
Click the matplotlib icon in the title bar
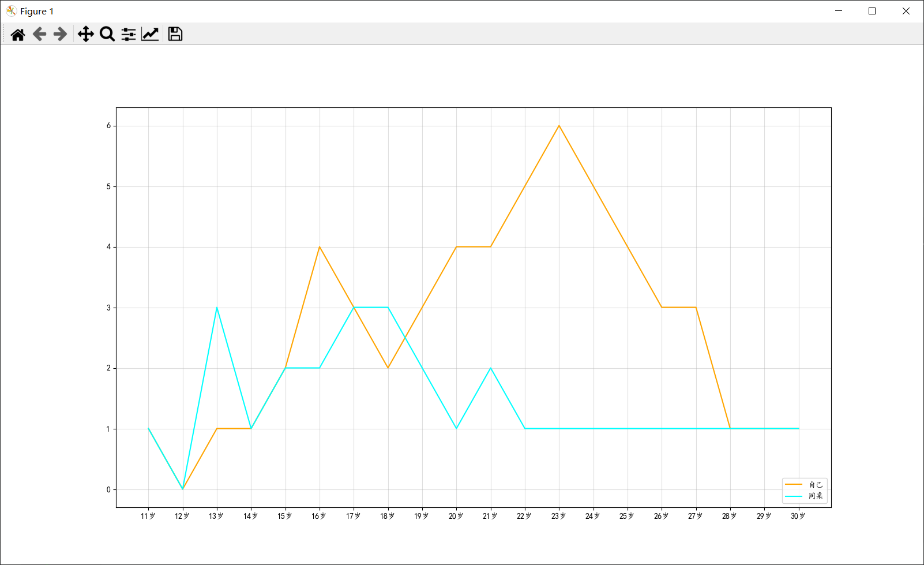coord(11,11)
